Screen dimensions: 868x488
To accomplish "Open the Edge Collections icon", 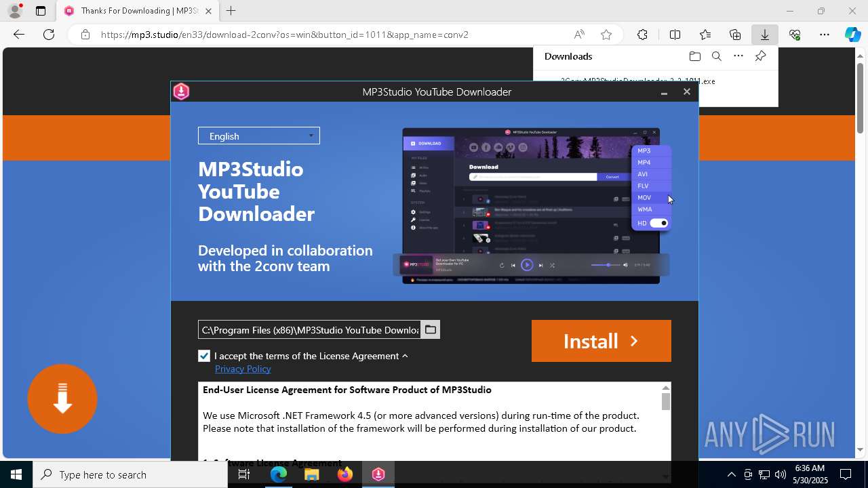I will pyautogui.click(x=735, y=35).
